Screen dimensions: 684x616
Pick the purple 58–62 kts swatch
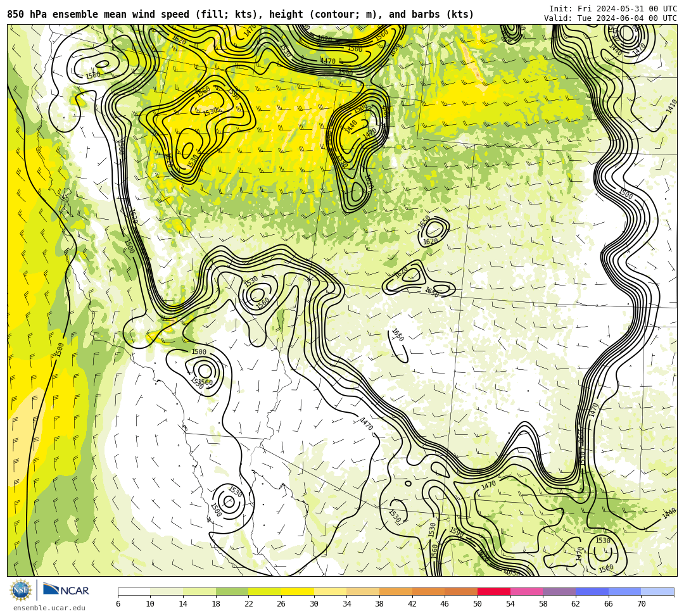[559, 591]
